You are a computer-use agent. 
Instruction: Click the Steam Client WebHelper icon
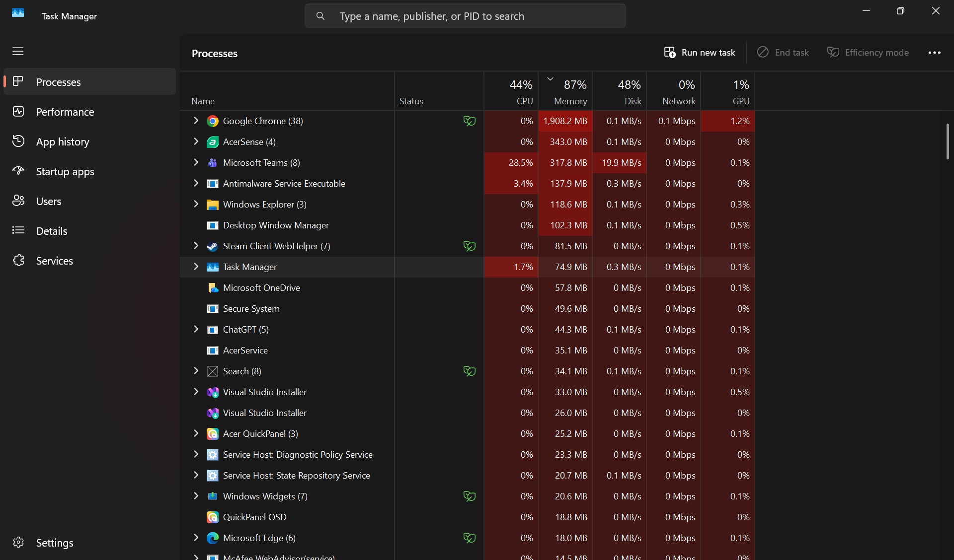tap(213, 246)
